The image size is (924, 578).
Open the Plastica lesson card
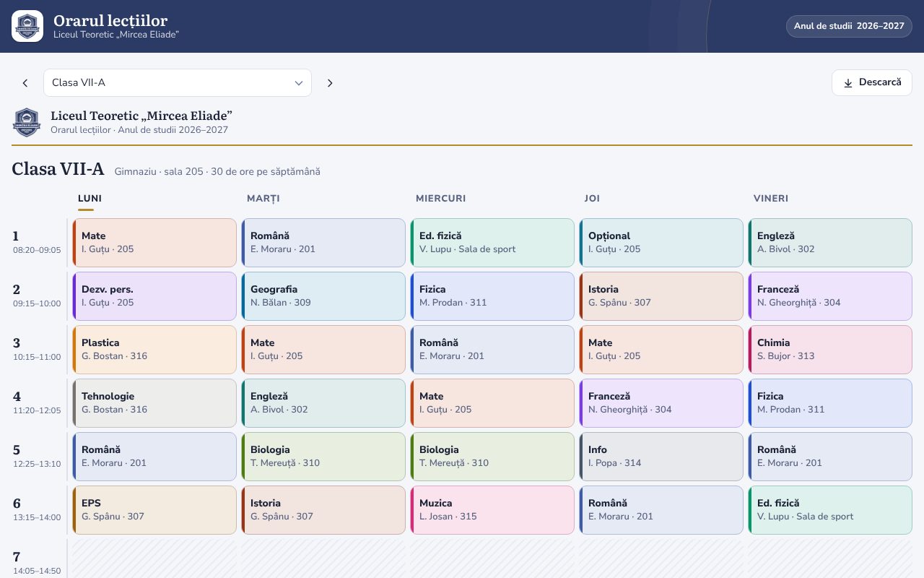point(154,350)
